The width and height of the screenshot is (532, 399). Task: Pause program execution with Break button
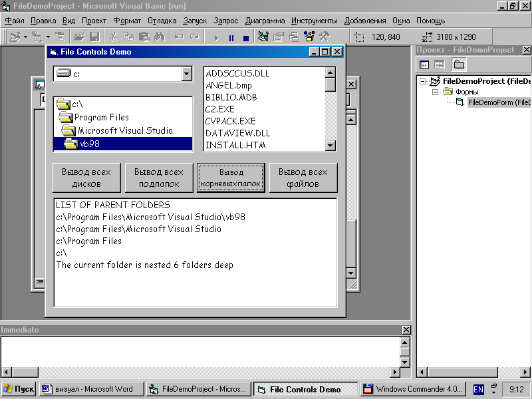[231, 37]
